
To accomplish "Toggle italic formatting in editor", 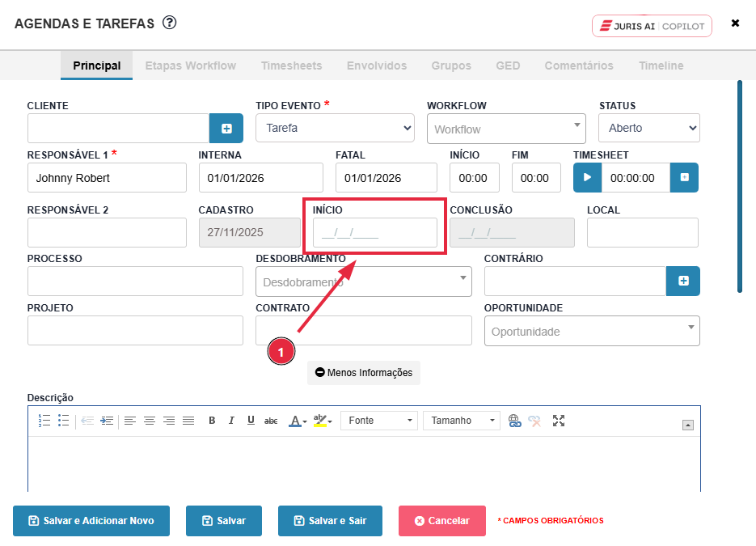I will coord(231,421).
